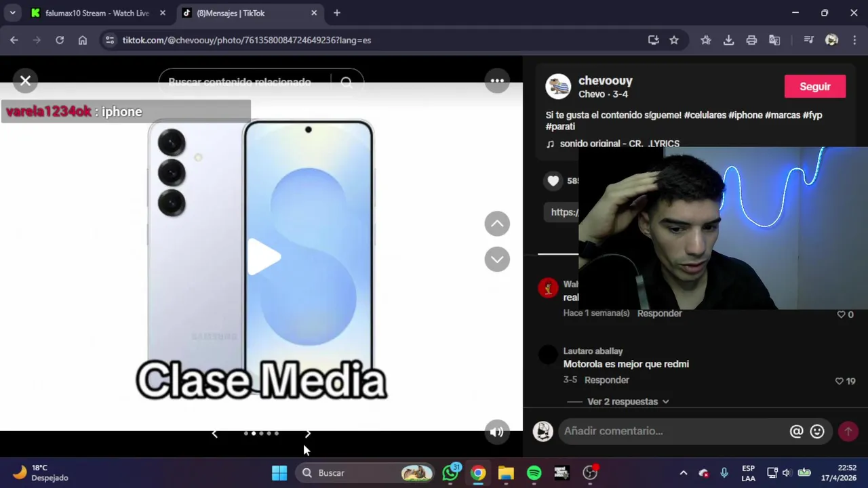
Task: Go to previous post with up chevron
Action: [x=497, y=224]
